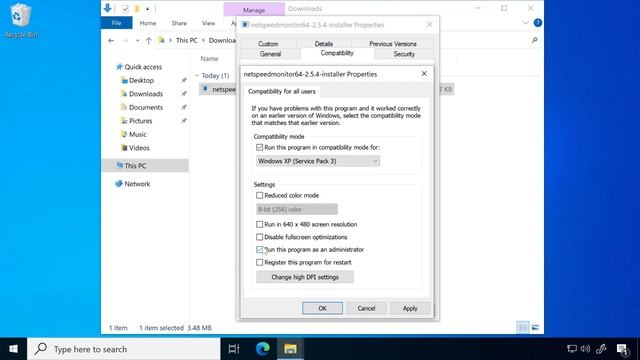640x360 pixels.
Task: Launch Microsoft Edge from the taskbar
Action: (262, 349)
